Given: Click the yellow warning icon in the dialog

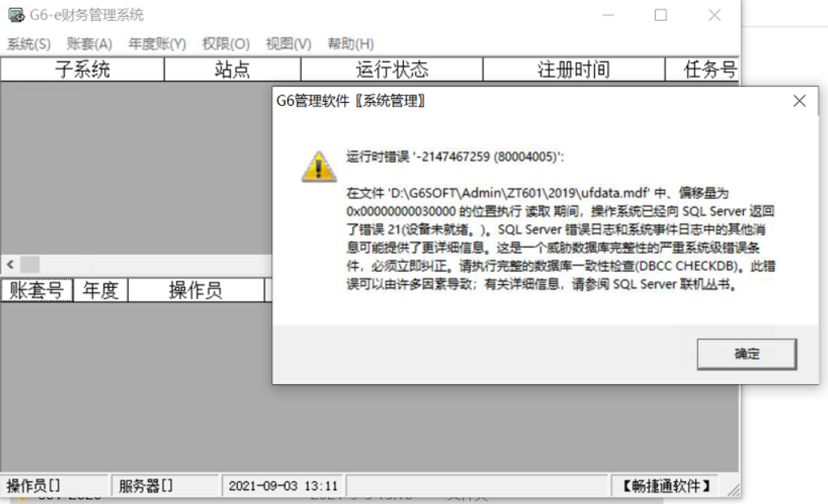Looking at the screenshot, I should (318, 167).
